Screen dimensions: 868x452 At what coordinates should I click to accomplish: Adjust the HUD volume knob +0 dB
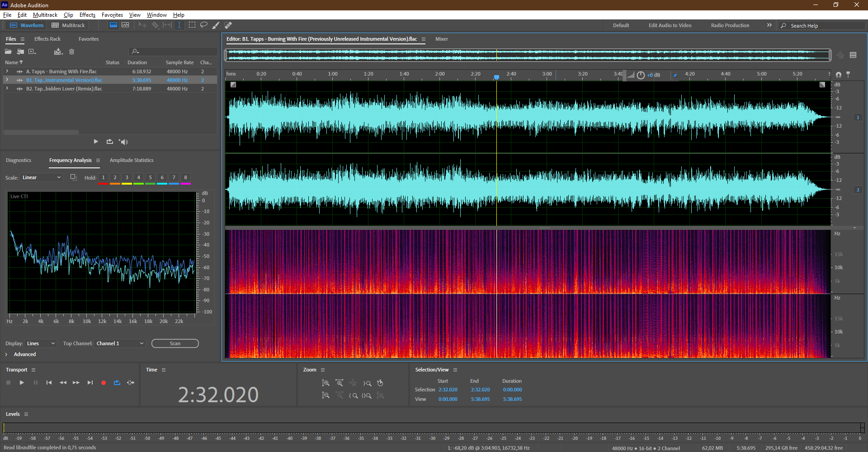click(641, 75)
